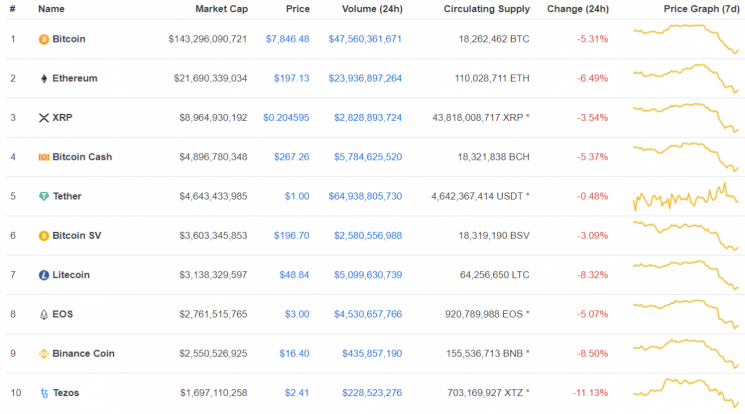The image size is (745, 414).
Task: Sort by Price column header
Action: (x=298, y=9)
